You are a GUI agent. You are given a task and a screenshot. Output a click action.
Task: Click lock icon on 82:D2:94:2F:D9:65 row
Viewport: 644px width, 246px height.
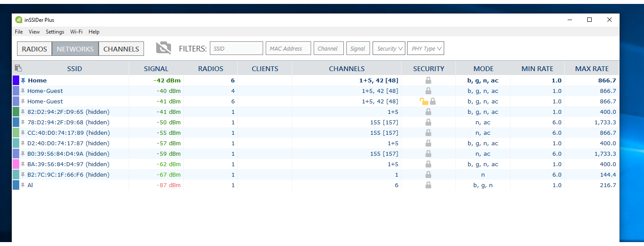coord(428,112)
